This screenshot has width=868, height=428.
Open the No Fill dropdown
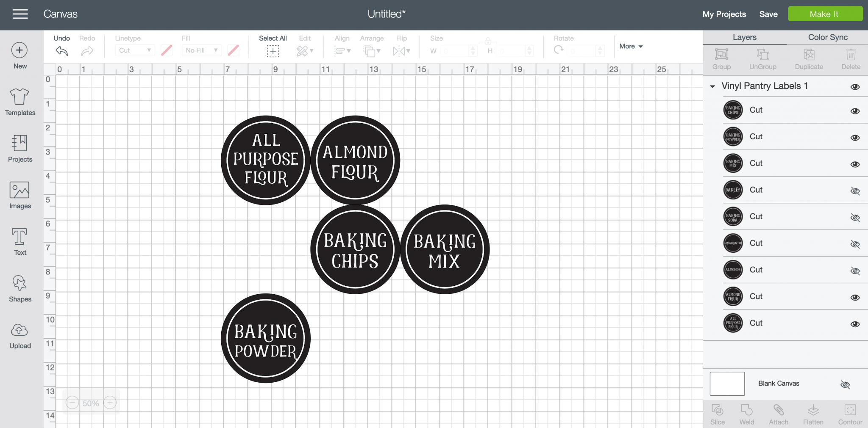point(201,50)
